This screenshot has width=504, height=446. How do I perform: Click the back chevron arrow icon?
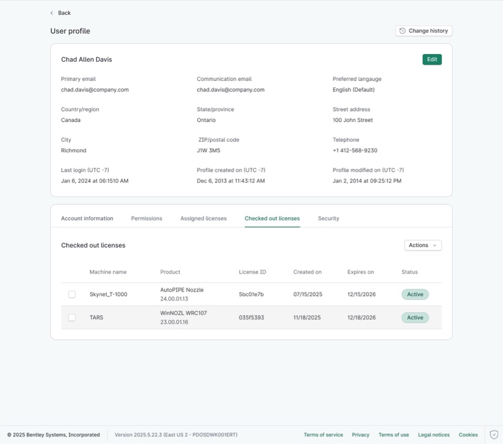pos(51,13)
